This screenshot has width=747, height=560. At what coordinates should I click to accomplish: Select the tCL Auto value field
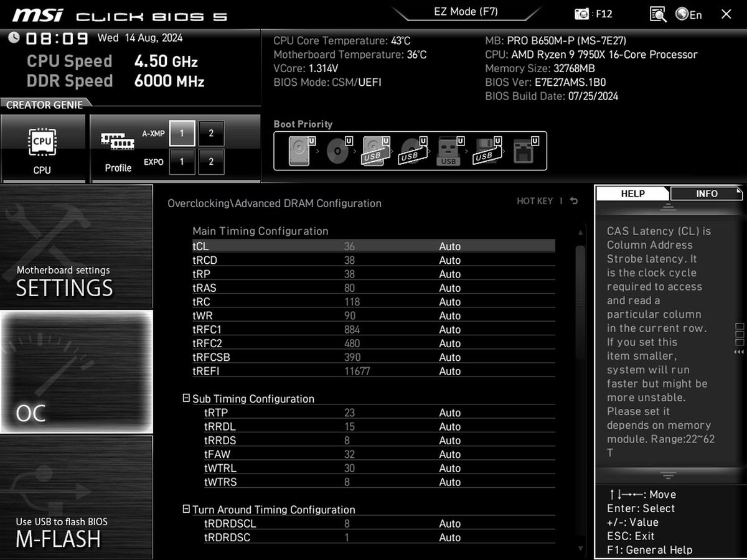(x=450, y=246)
